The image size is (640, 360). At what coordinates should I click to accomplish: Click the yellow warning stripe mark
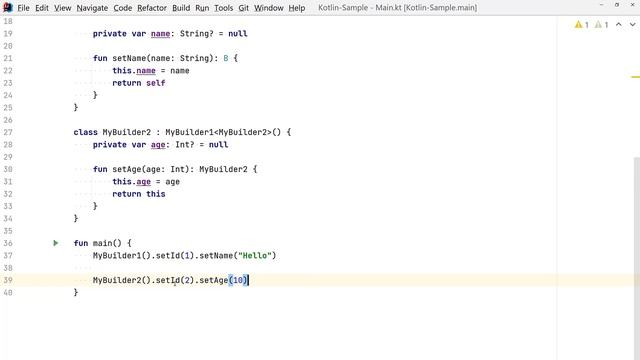pos(636,77)
